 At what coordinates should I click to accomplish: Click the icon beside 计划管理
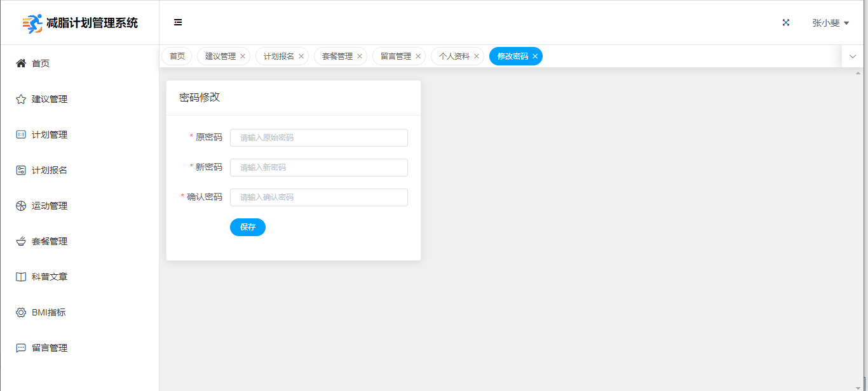(x=21, y=135)
